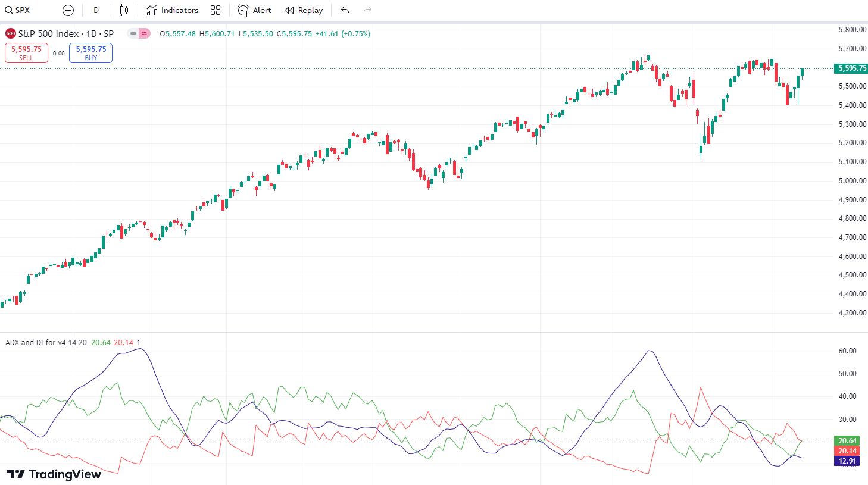
Task: Click the S&P 500 Index · 1D · SP title
Action: point(65,33)
